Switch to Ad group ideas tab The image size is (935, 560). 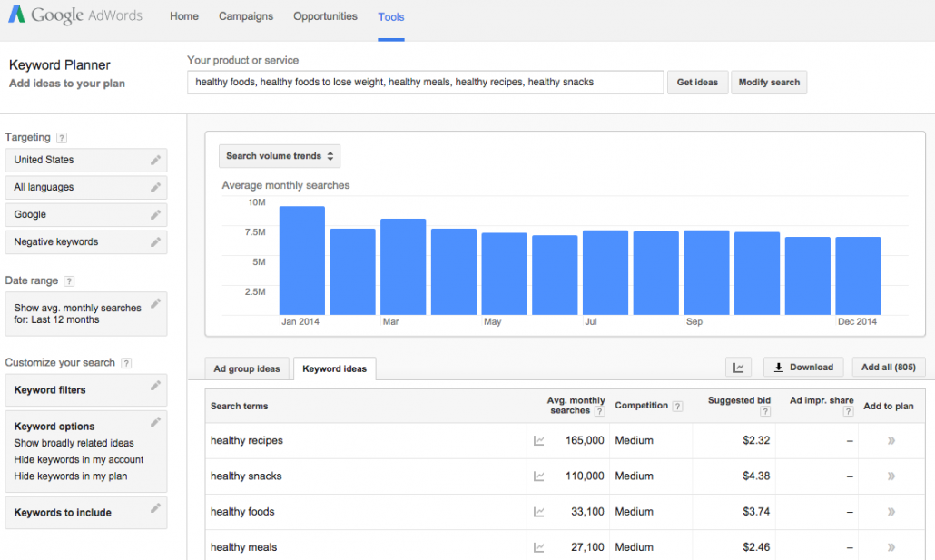click(247, 368)
